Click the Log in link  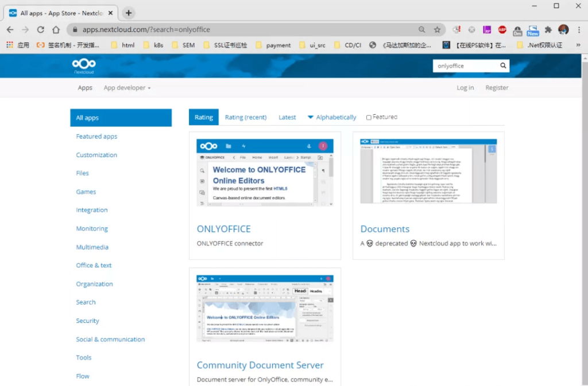coord(465,88)
